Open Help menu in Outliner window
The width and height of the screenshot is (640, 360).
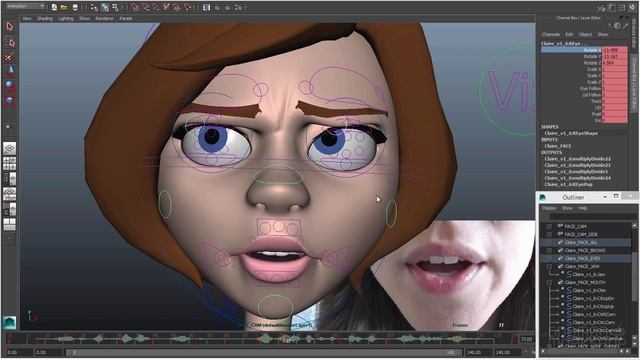click(582, 208)
